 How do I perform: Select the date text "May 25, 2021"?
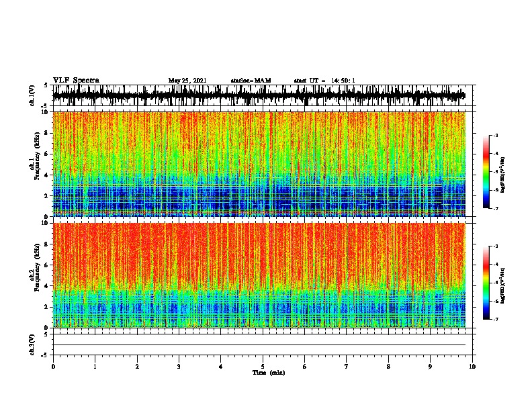coord(187,81)
